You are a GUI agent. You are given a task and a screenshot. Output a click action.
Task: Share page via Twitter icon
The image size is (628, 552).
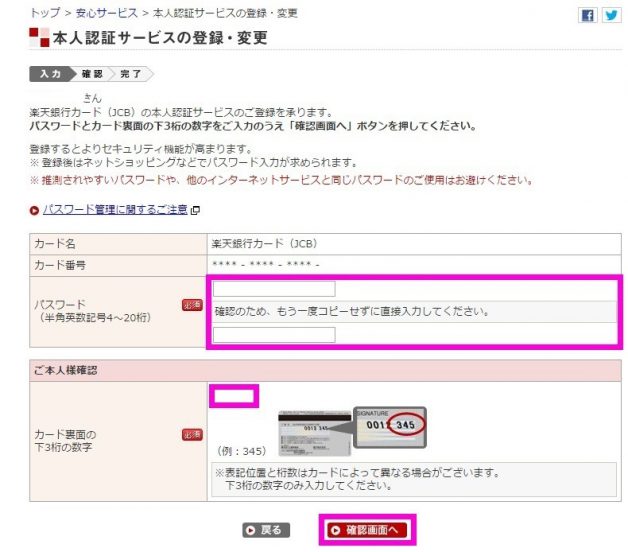click(x=611, y=16)
